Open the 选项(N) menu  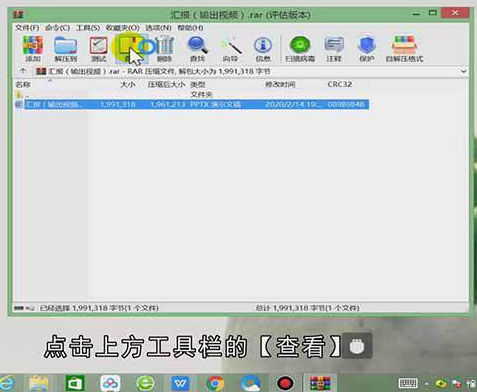coord(158,28)
